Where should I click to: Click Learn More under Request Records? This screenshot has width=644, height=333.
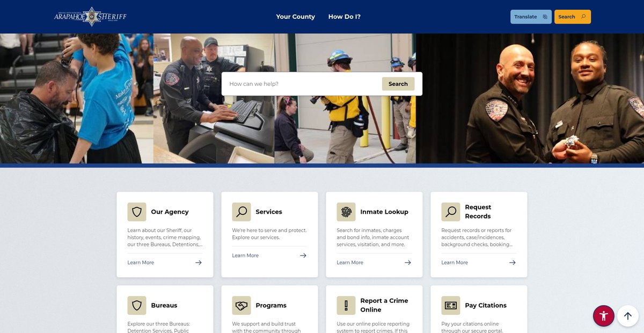pos(455,263)
